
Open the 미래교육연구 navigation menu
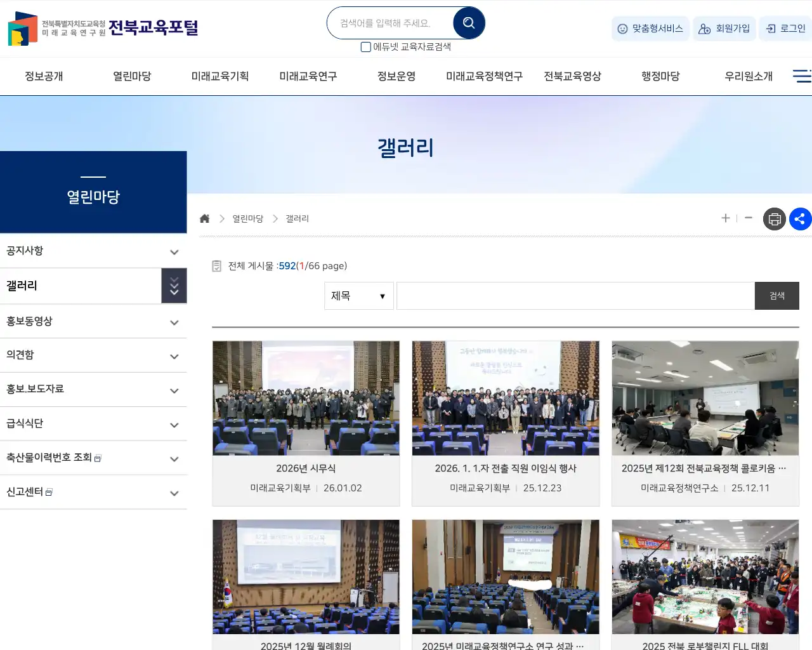click(x=308, y=76)
